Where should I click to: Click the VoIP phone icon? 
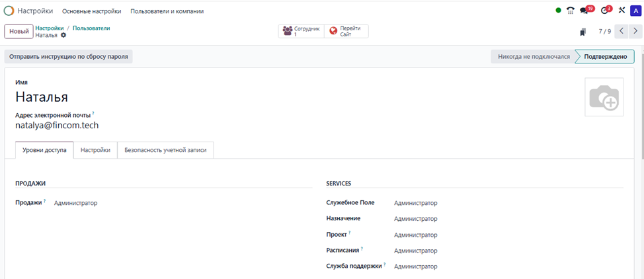571,11
